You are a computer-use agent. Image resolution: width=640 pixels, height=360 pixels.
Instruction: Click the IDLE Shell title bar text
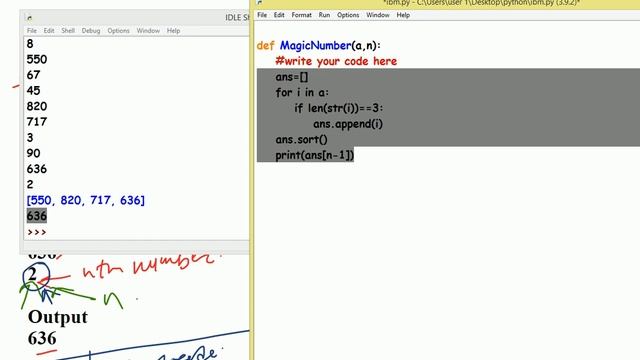(x=237, y=18)
